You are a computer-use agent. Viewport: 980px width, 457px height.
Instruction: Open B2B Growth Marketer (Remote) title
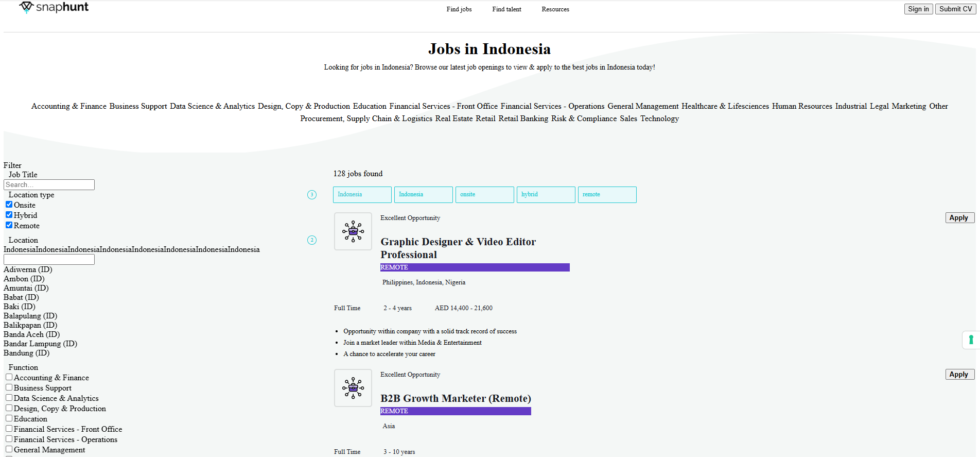tap(456, 398)
